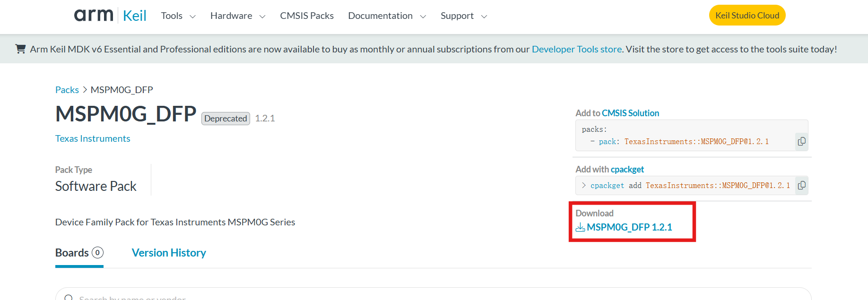Expand the Support menu
Image resolution: width=868 pixels, height=300 pixels.
tap(464, 16)
